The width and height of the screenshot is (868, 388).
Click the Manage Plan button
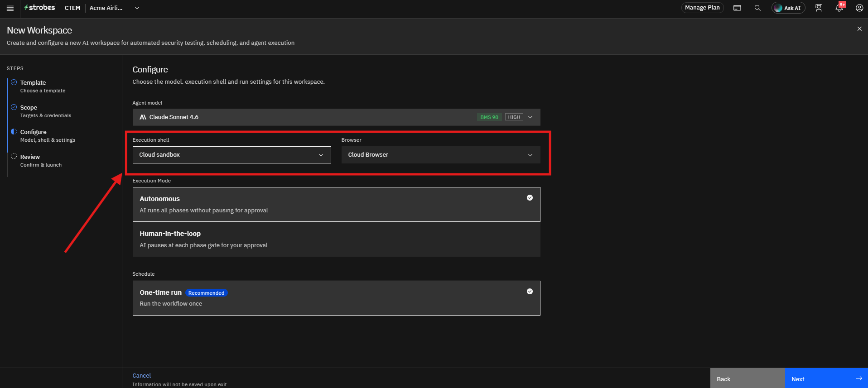[x=702, y=8]
